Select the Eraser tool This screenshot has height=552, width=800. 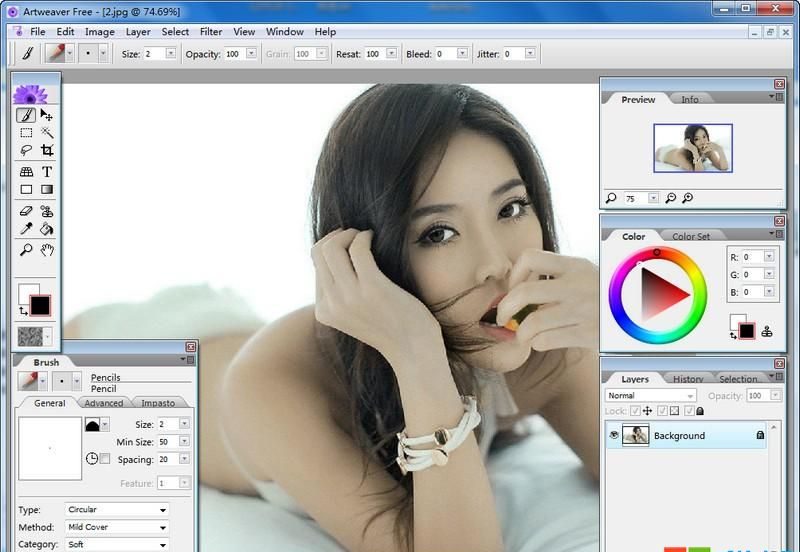point(26,211)
